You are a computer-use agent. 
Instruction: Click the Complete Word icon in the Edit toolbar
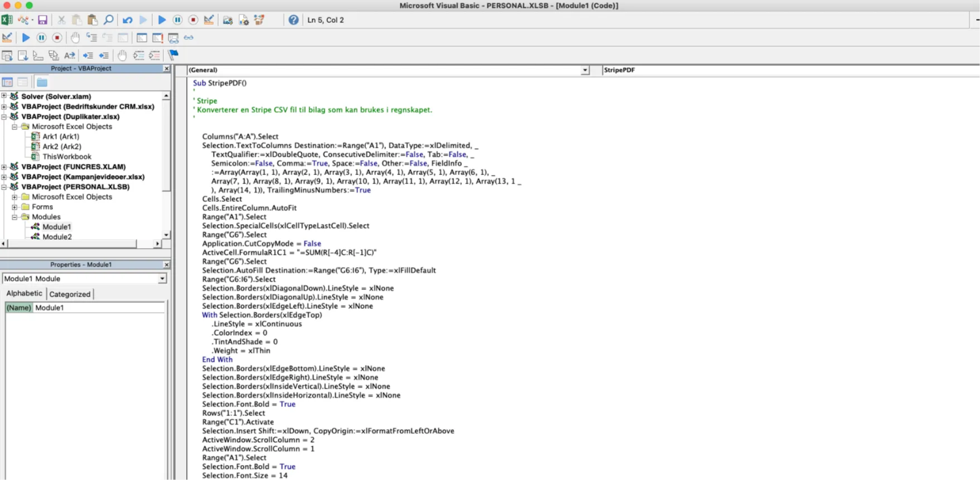69,56
